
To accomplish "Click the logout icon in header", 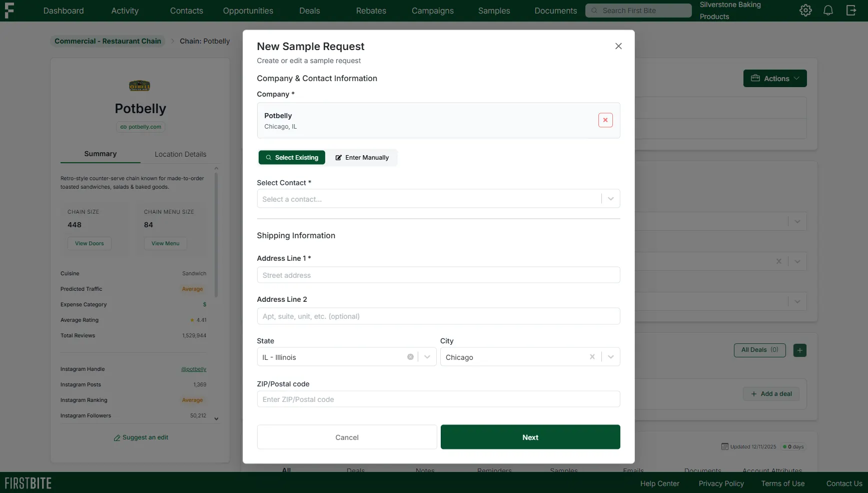I will coord(851,11).
